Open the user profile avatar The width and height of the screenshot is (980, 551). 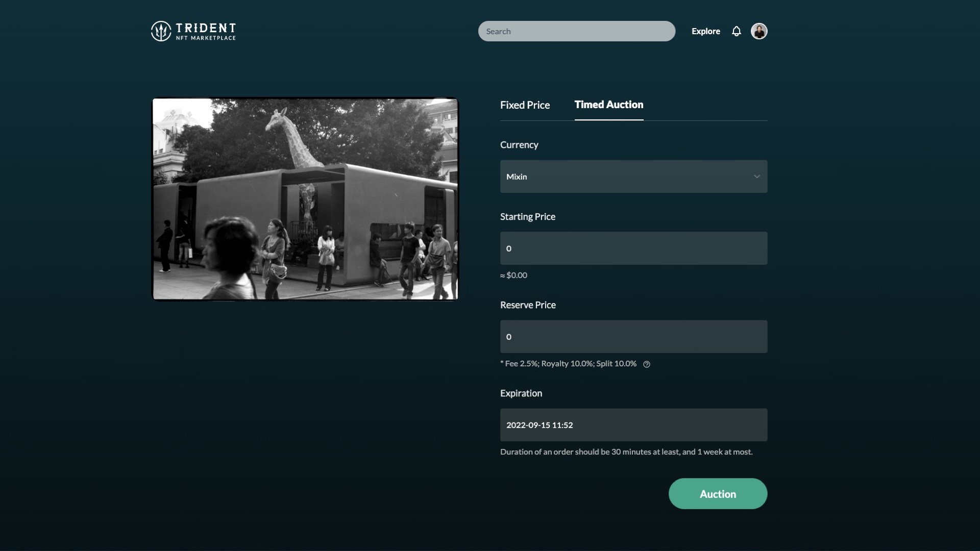[758, 31]
